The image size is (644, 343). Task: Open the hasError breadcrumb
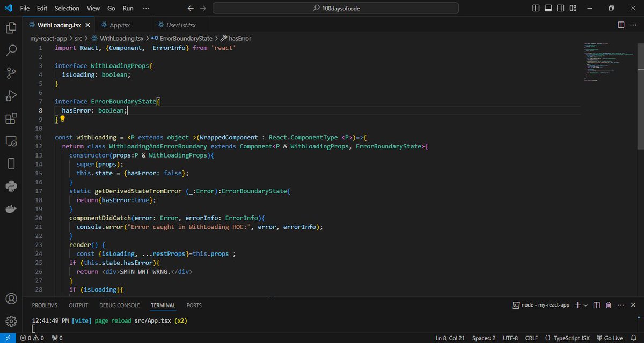[x=236, y=39]
